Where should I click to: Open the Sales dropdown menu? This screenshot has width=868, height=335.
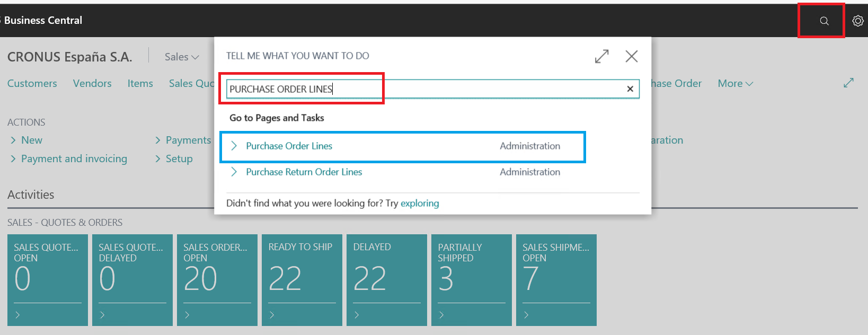182,57
